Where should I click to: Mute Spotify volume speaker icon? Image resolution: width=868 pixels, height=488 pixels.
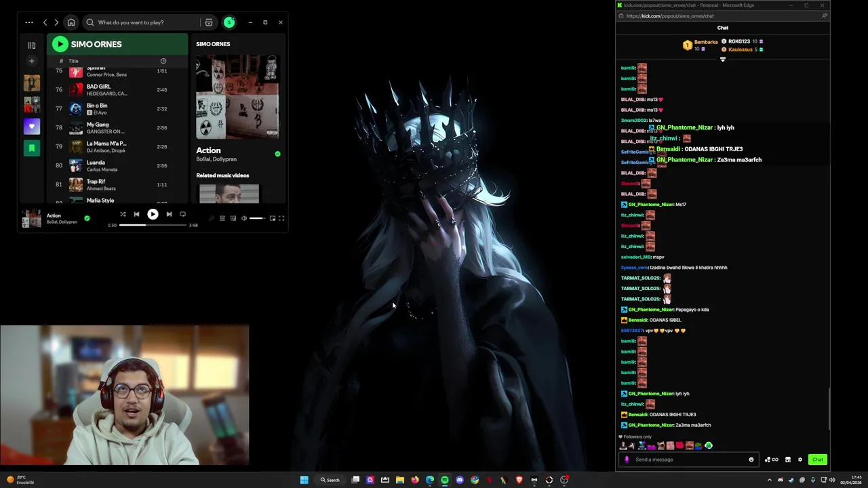[x=244, y=218]
